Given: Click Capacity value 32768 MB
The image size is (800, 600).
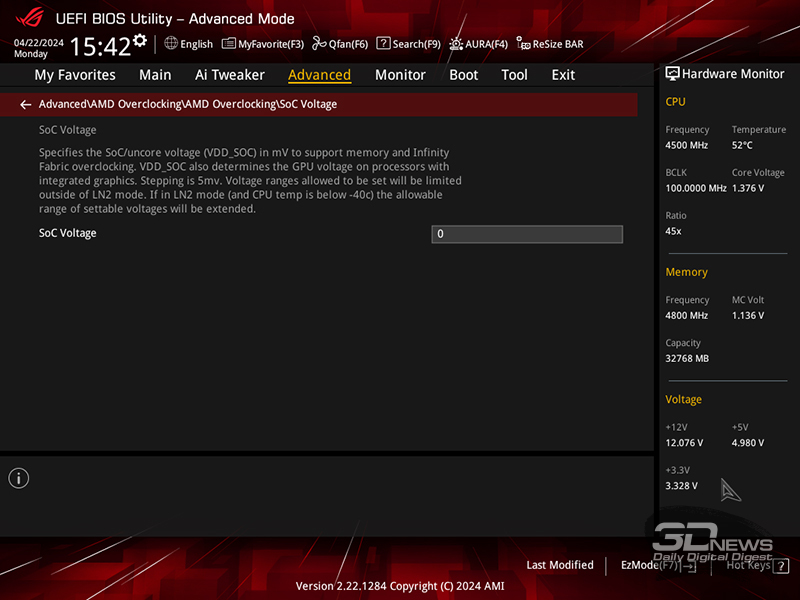Looking at the screenshot, I should coord(687,359).
